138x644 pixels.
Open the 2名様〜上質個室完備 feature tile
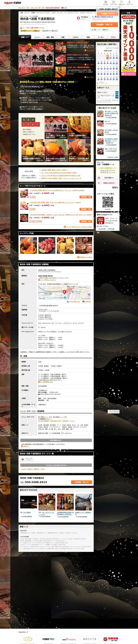79,127
